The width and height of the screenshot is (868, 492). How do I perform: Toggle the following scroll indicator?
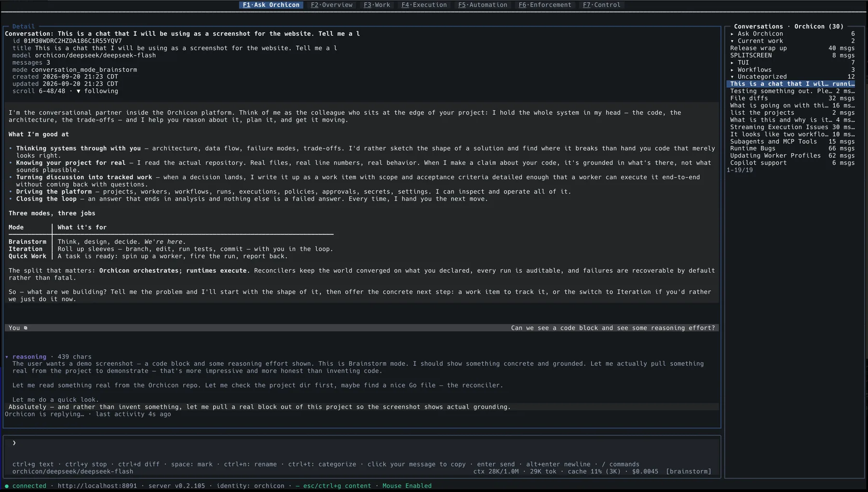97,91
